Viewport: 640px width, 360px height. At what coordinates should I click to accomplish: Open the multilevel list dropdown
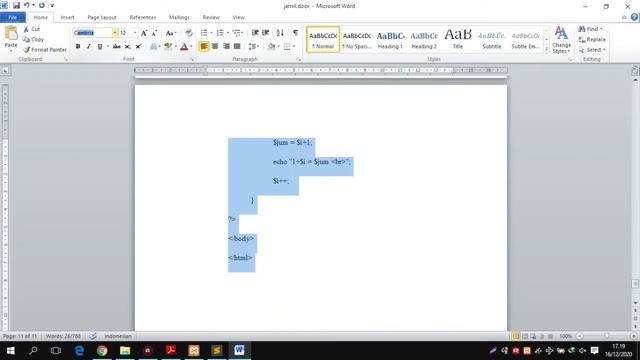243,33
